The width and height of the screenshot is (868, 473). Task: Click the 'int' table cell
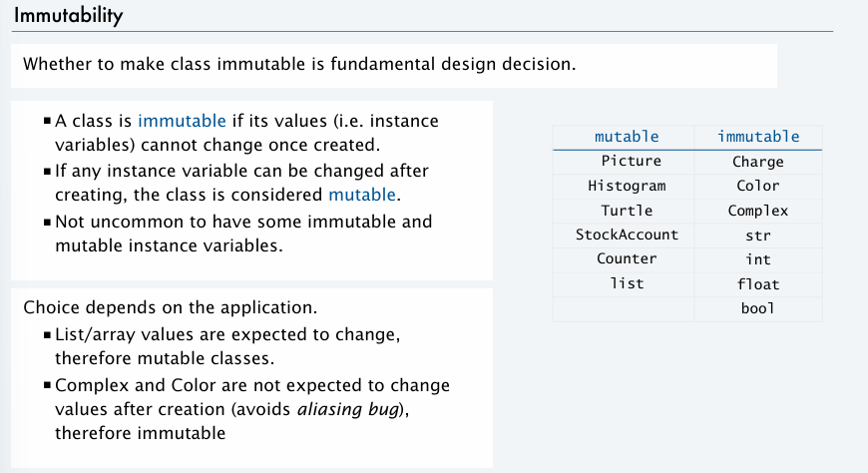coord(758,259)
